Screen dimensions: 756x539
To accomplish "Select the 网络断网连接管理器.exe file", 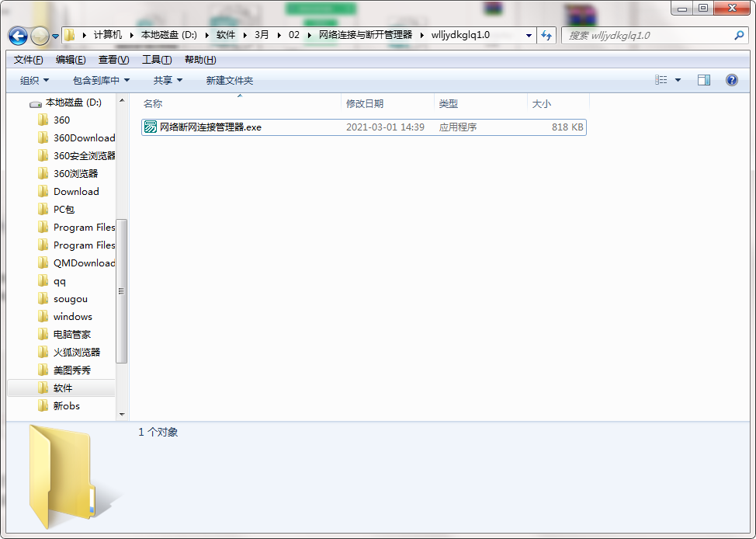I will pos(363,127).
